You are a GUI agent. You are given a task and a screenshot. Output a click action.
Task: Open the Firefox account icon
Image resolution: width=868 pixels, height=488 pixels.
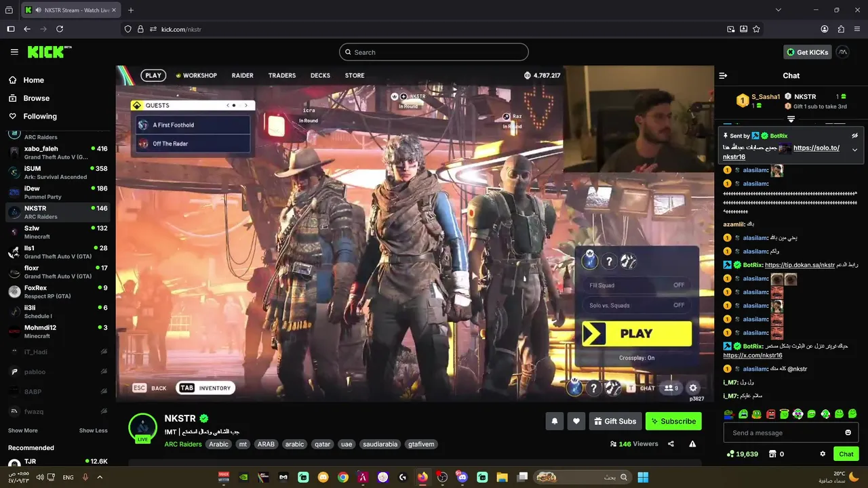(x=825, y=29)
